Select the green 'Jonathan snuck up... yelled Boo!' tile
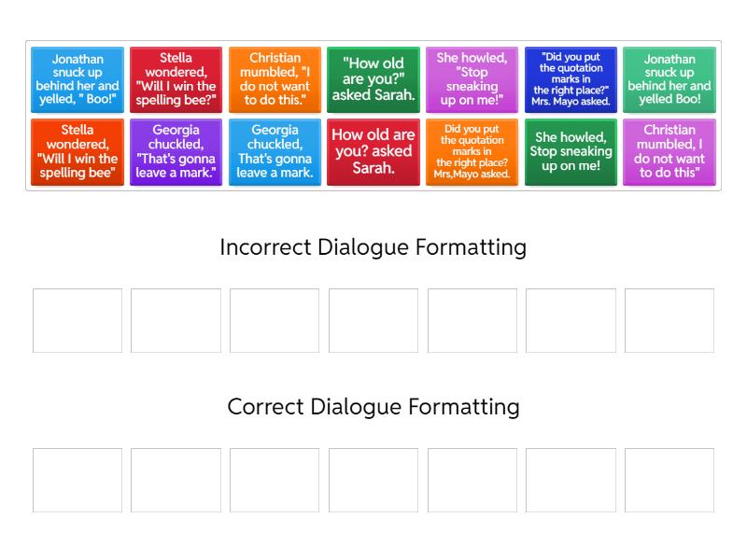747x560 pixels. tap(669, 79)
